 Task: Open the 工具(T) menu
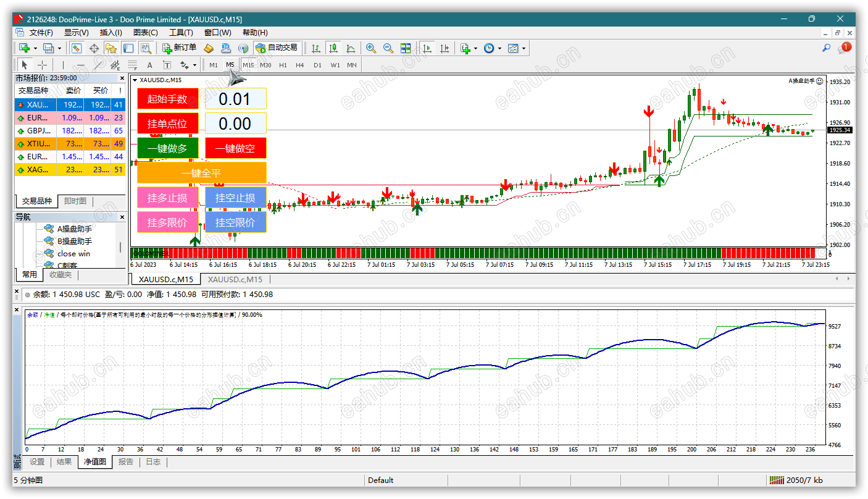[181, 33]
